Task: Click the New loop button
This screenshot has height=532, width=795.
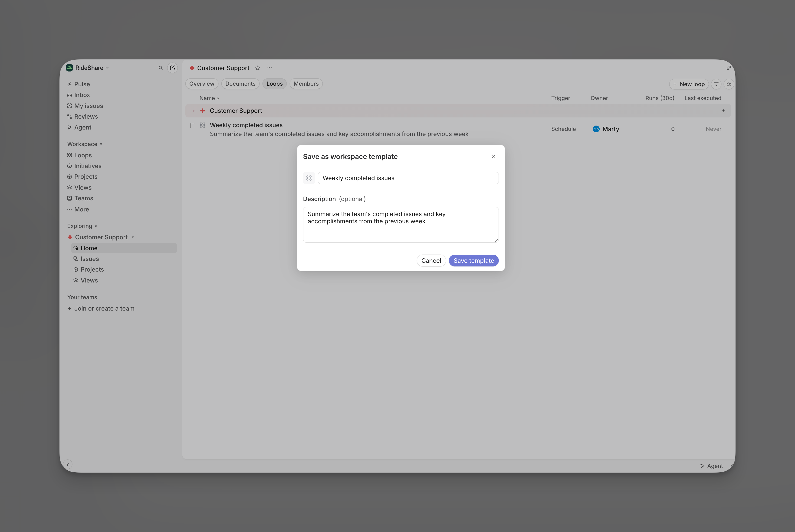Action: [x=689, y=84]
